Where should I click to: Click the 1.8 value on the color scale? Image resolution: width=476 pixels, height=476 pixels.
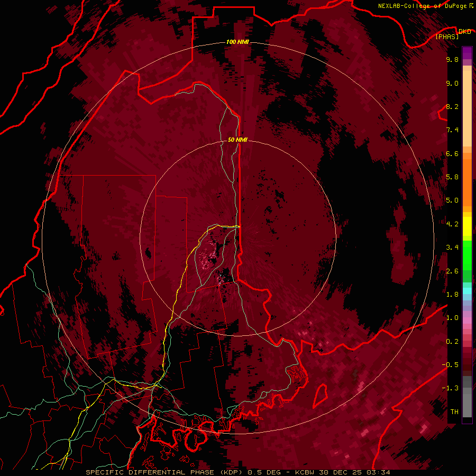pos(452,295)
